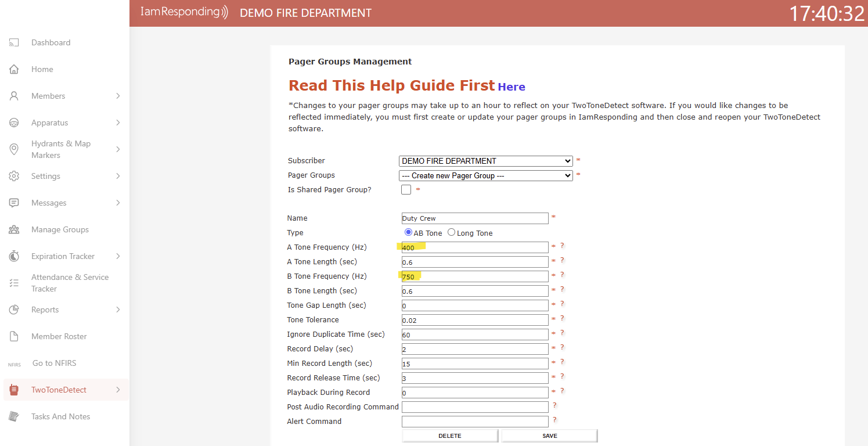Click the A Tone Frequency field

[475, 247]
